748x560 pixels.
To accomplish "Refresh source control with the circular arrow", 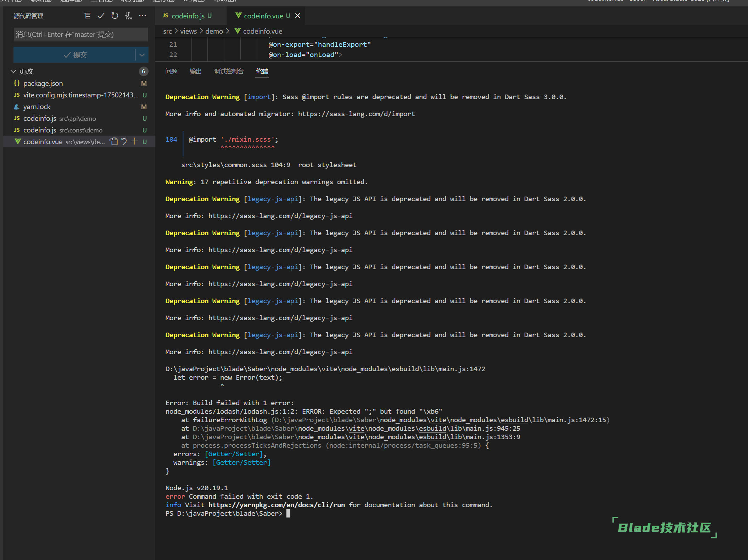I will pos(115,16).
